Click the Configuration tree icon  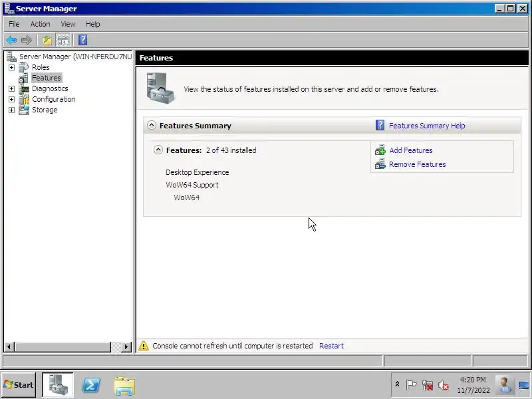point(24,99)
